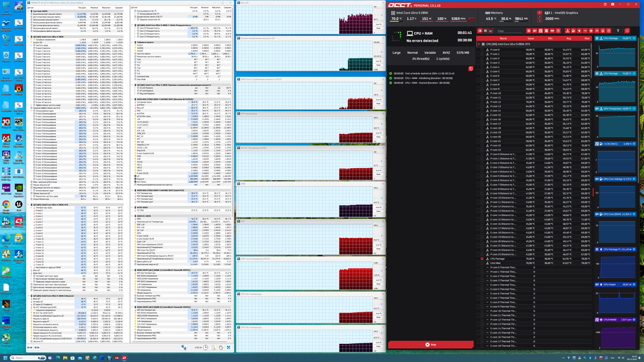
Task: Click blue circle icon on CPUFANIN0 graph header
Action: pyautogui.click(x=634, y=319)
